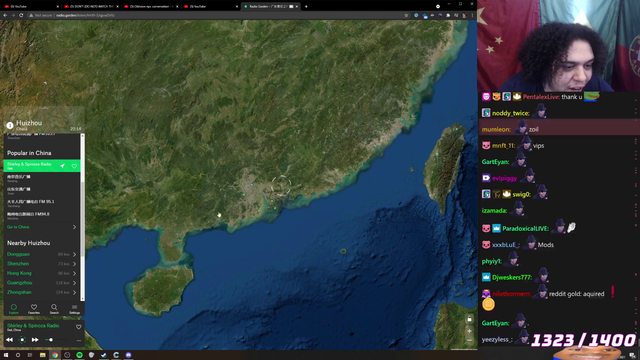Expand the chevron beside Hong Kong
This screenshot has height=360, width=640.
(x=74, y=273)
